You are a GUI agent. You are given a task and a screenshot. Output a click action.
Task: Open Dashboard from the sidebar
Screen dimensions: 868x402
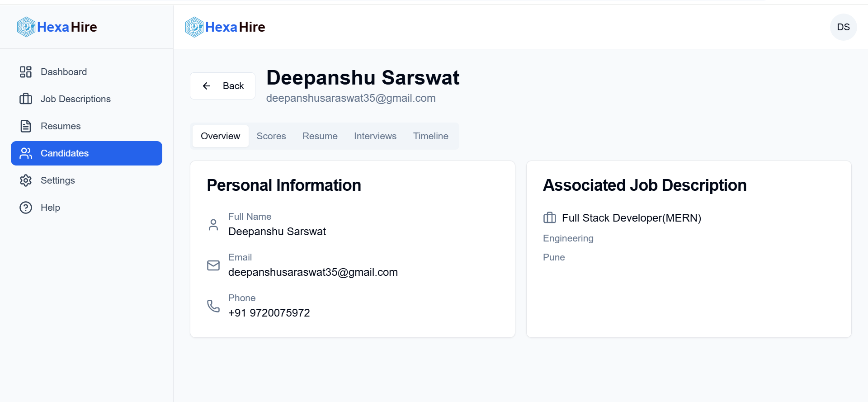(x=86, y=72)
